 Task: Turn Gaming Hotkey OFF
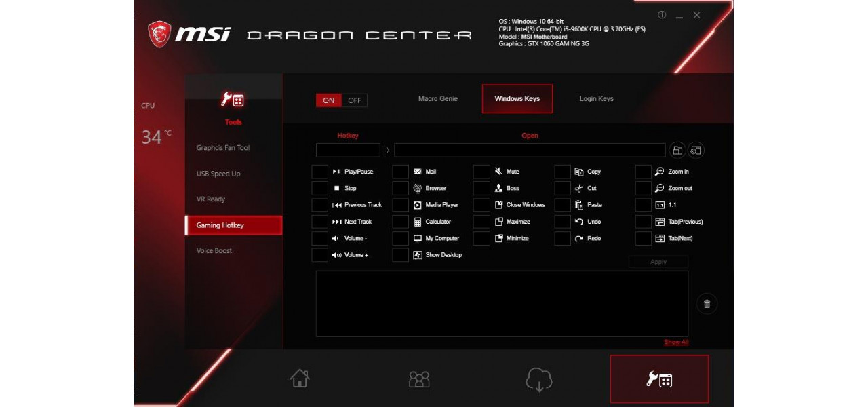(x=355, y=100)
